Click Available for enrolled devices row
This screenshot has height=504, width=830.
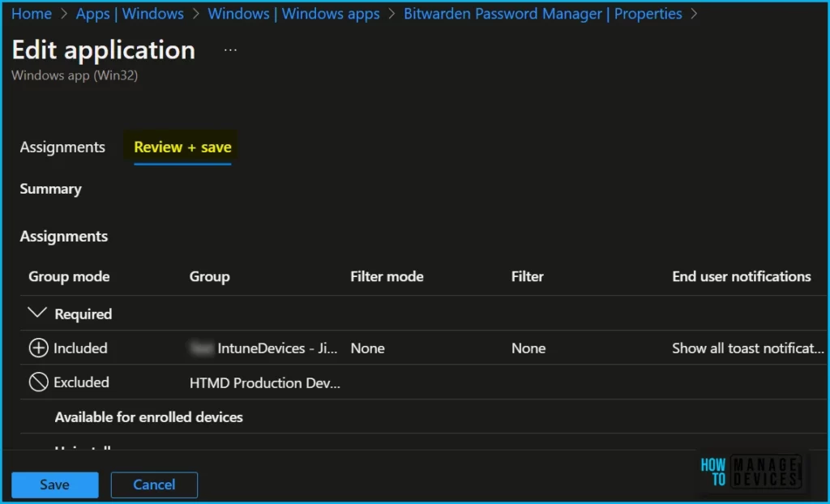pos(149,417)
